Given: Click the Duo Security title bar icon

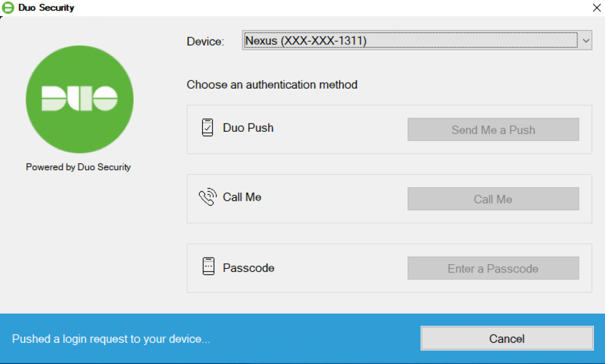Looking at the screenshot, I should pos(8,8).
